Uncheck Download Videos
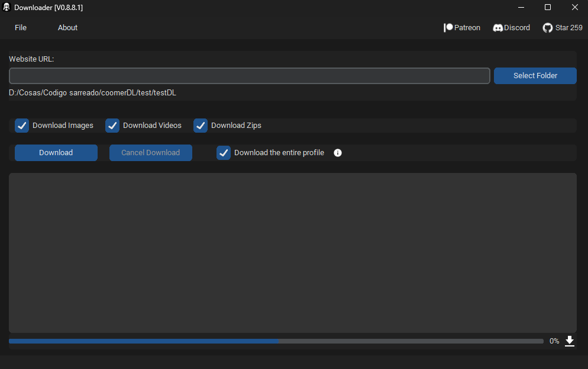This screenshot has height=369, width=588. [112, 125]
